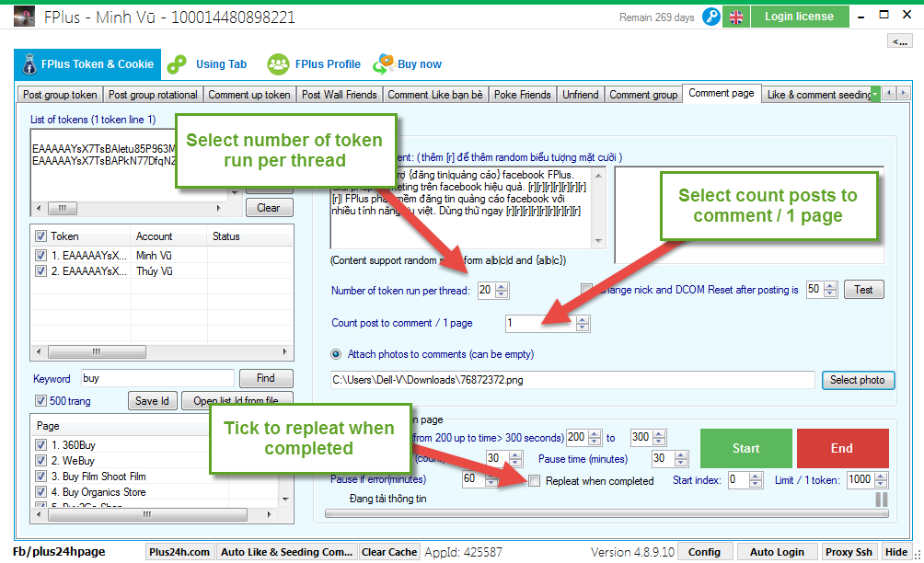Click the Plus24h.com button
Viewport: 924px width, 563px height.
[179, 552]
